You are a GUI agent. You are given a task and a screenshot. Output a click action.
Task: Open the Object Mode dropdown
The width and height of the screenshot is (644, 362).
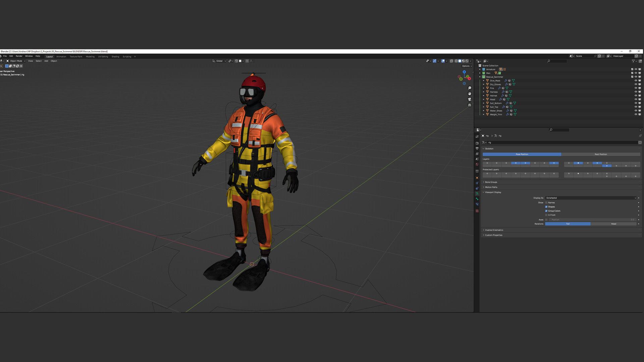click(16, 61)
